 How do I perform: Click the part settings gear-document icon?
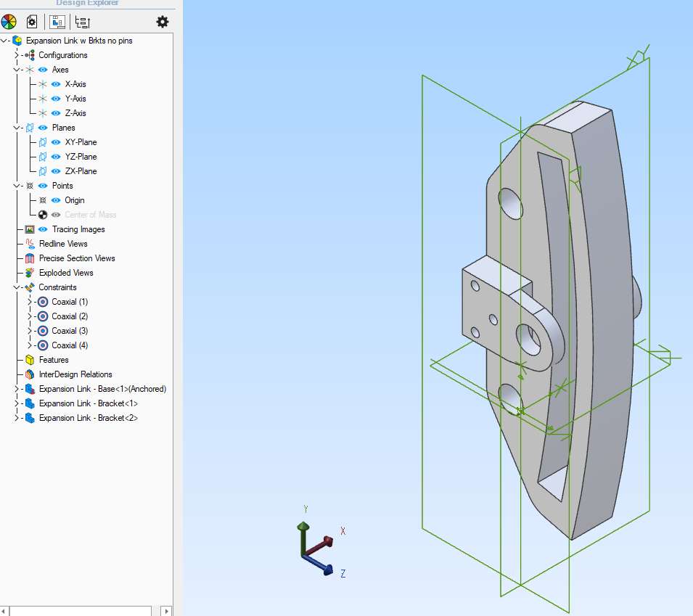tap(32, 22)
